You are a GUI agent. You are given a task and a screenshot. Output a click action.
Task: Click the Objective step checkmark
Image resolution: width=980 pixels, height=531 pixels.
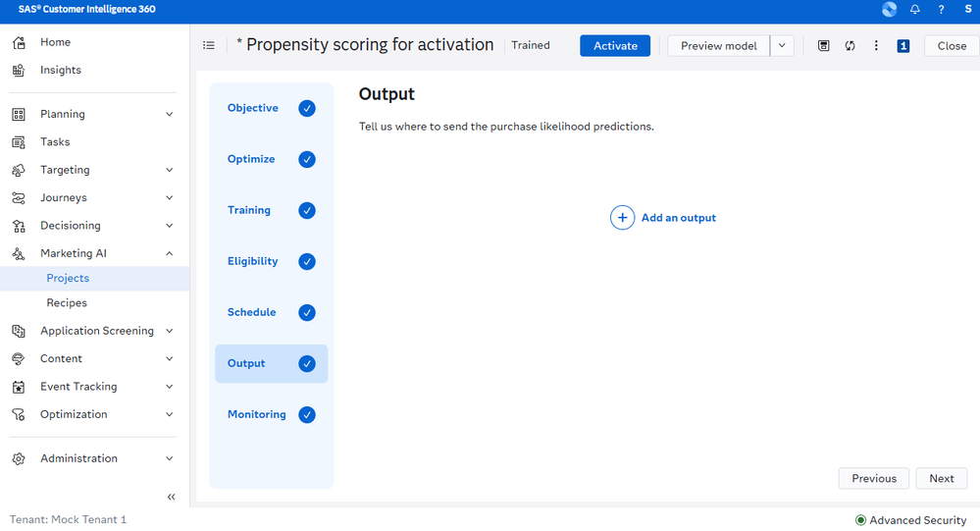pos(307,108)
